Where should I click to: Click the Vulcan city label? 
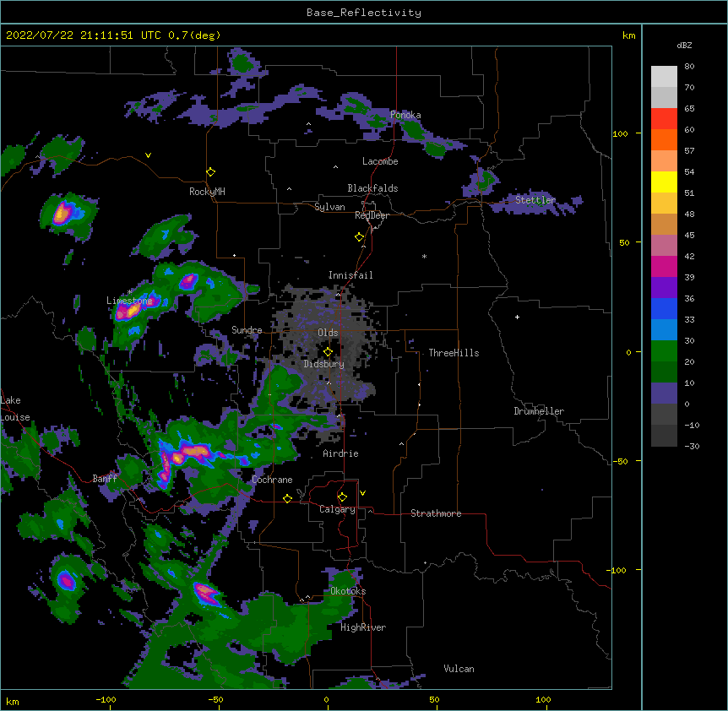point(459,669)
